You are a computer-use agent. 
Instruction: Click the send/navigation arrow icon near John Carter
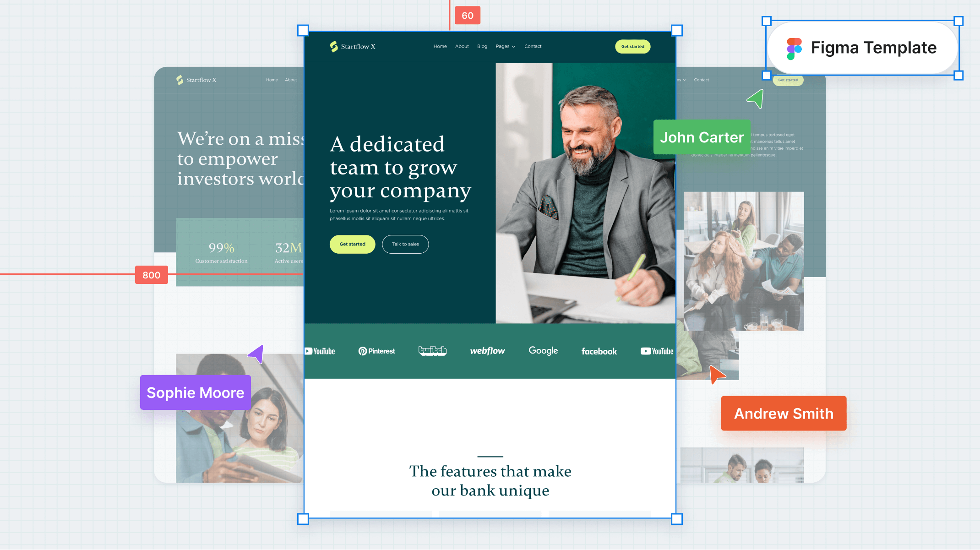pyautogui.click(x=755, y=100)
